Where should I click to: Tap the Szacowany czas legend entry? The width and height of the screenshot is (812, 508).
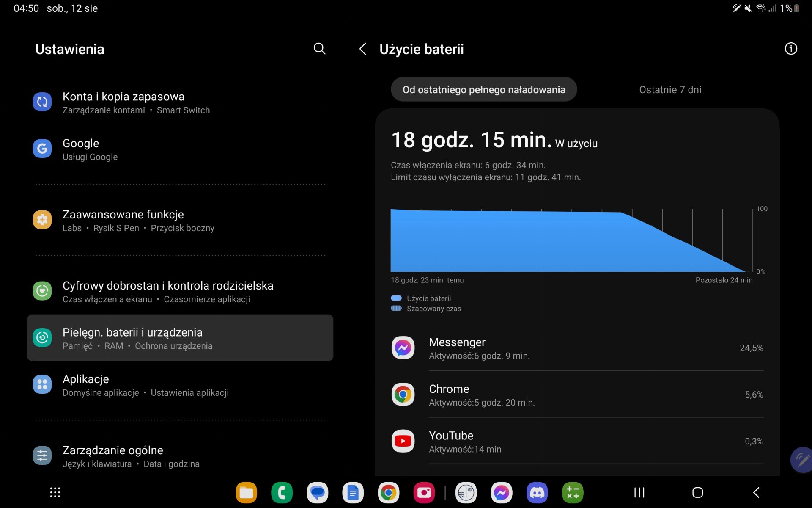(426, 309)
